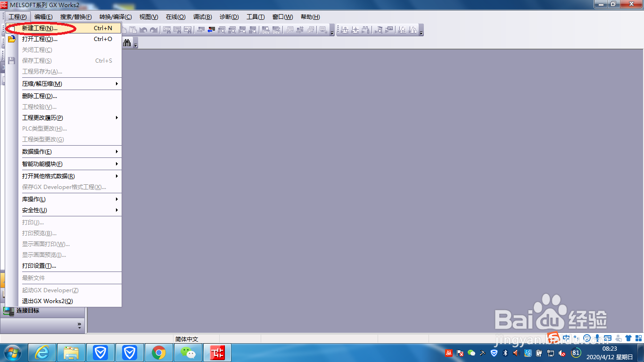644x362 pixels.
Task: Click 简体中文 in the status bar
Action: (x=187, y=339)
